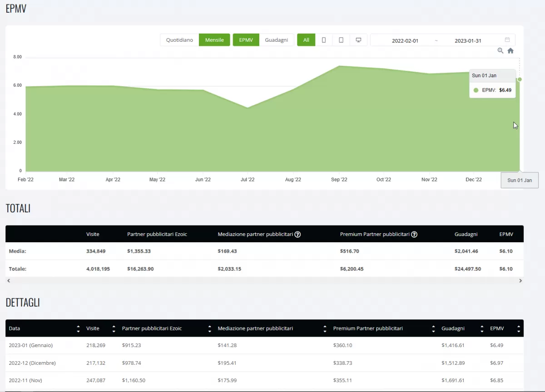Viewport: 545px width, 392px height.
Task: Click Gennaio Ezoic partner value $915.23
Action: (x=132, y=346)
